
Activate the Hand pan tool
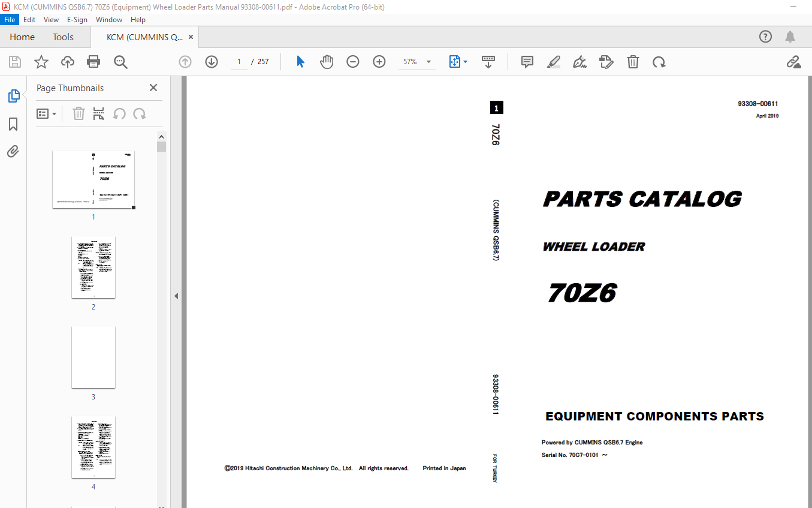(327, 62)
